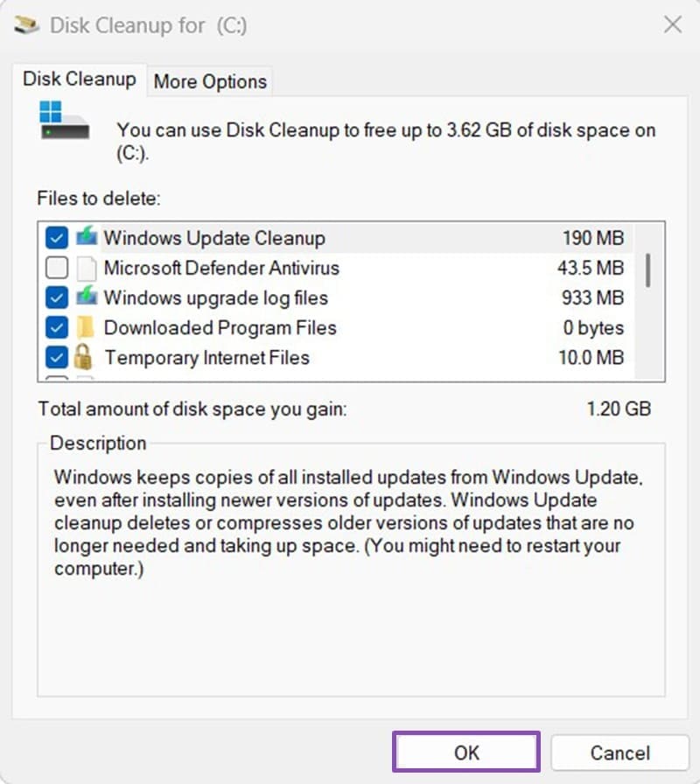Select the Disk Cleanup tab
This screenshot has width=700, height=784.
coord(79,79)
